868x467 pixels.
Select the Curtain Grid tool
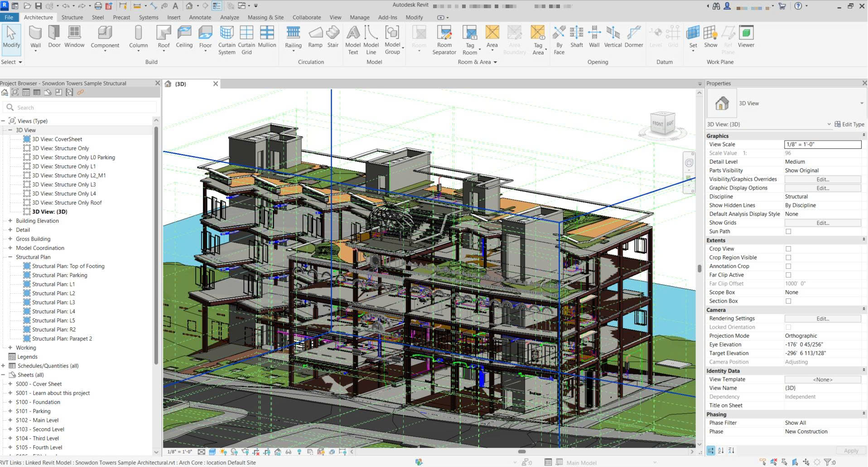pos(246,40)
